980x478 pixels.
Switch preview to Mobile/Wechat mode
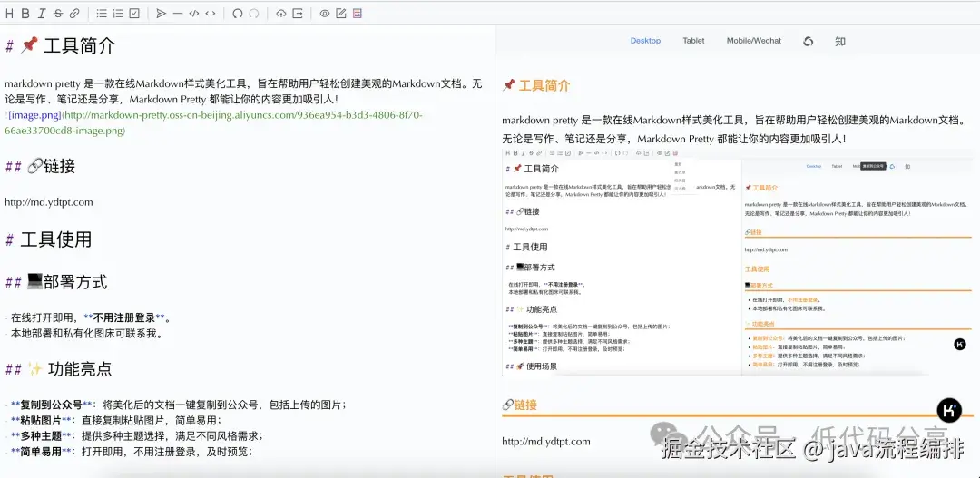[754, 41]
